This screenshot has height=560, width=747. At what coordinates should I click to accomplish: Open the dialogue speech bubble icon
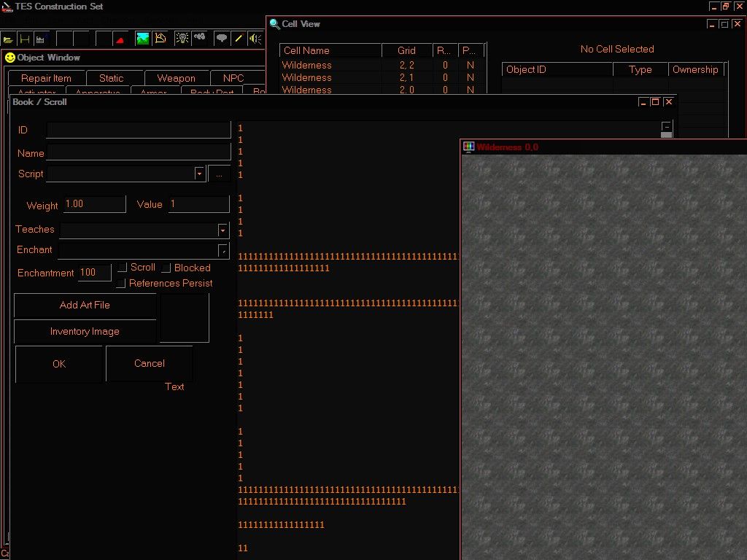[x=222, y=39]
